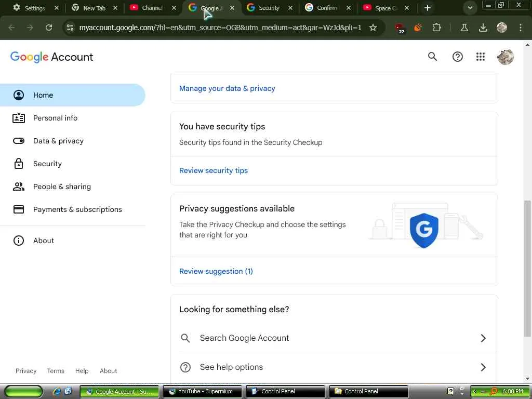This screenshot has width=532, height=399.
Task: Expand hidden system tray icons arrow
Action: coord(475,392)
